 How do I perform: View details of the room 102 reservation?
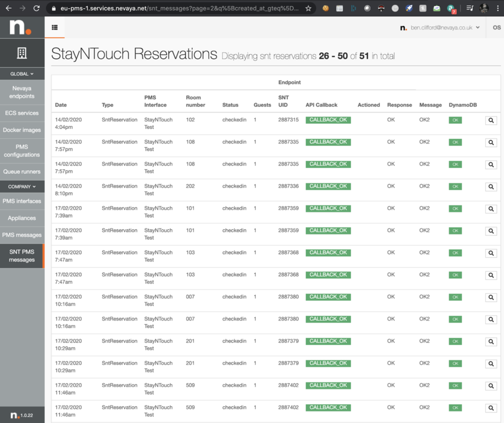tap(491, 120)
